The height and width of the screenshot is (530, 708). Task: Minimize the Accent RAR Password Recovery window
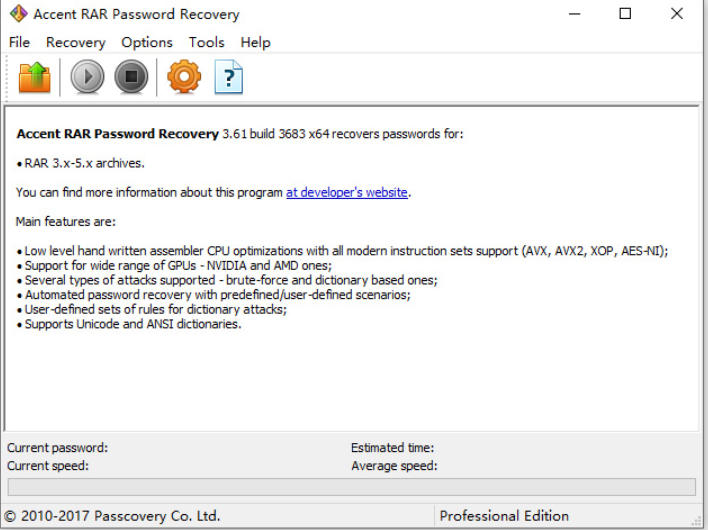[x=575, y=14]
